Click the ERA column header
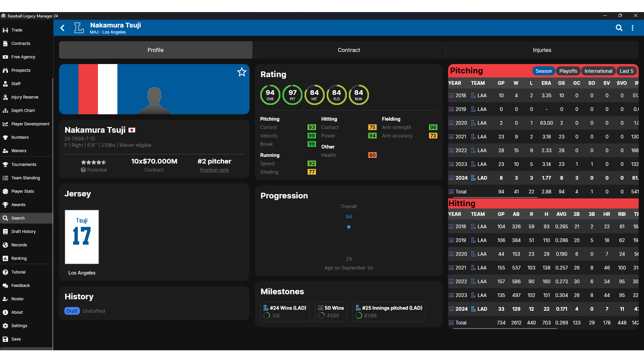644x362 pixels. (546, 83)
